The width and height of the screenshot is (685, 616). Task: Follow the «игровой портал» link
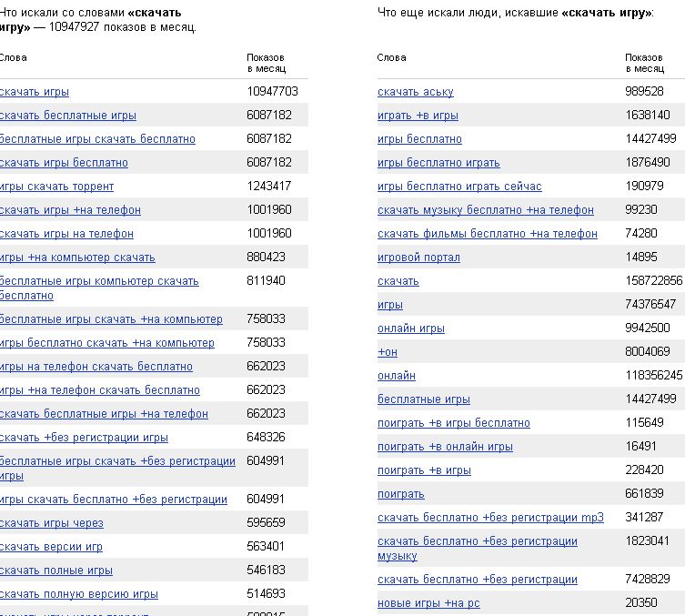[x=418, y=258]
